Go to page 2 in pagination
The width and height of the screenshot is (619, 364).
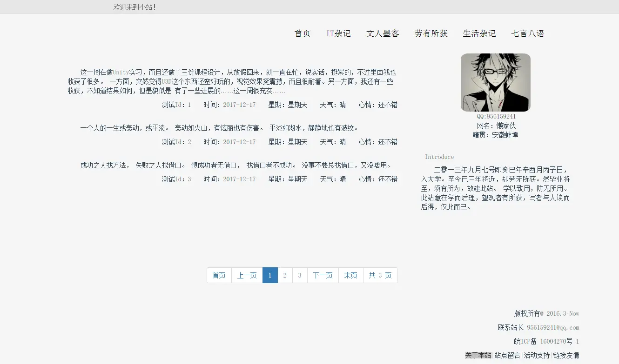point(285,275)
